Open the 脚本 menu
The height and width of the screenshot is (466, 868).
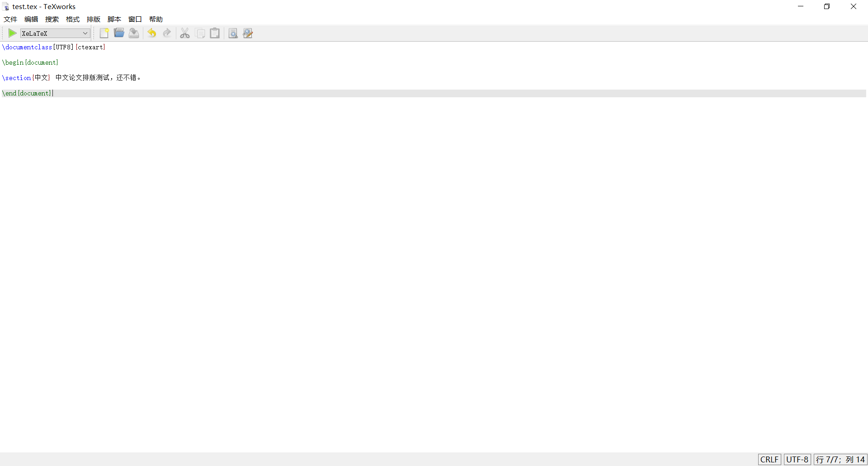point(114,19)
